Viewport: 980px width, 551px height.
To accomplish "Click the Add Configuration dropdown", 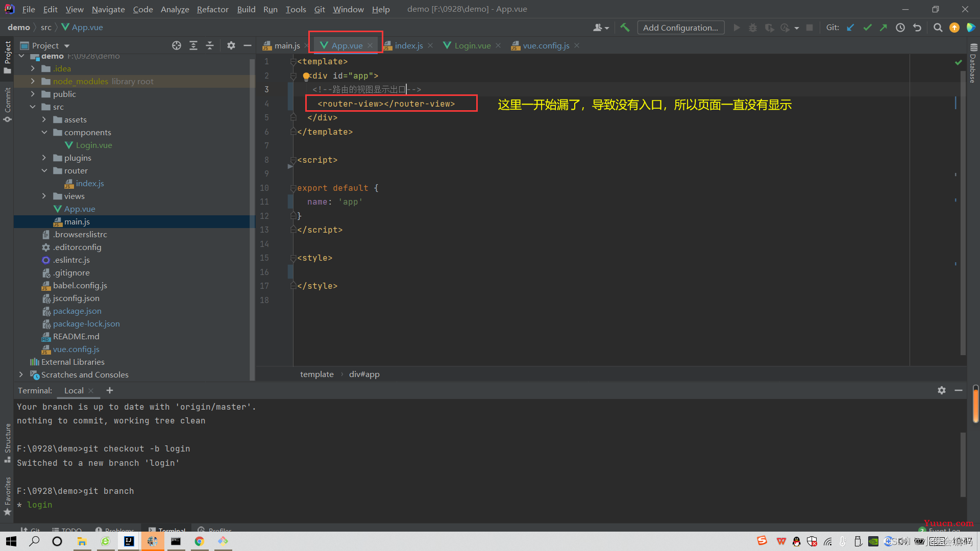I will pyautogui.click(x=680, y=27).
